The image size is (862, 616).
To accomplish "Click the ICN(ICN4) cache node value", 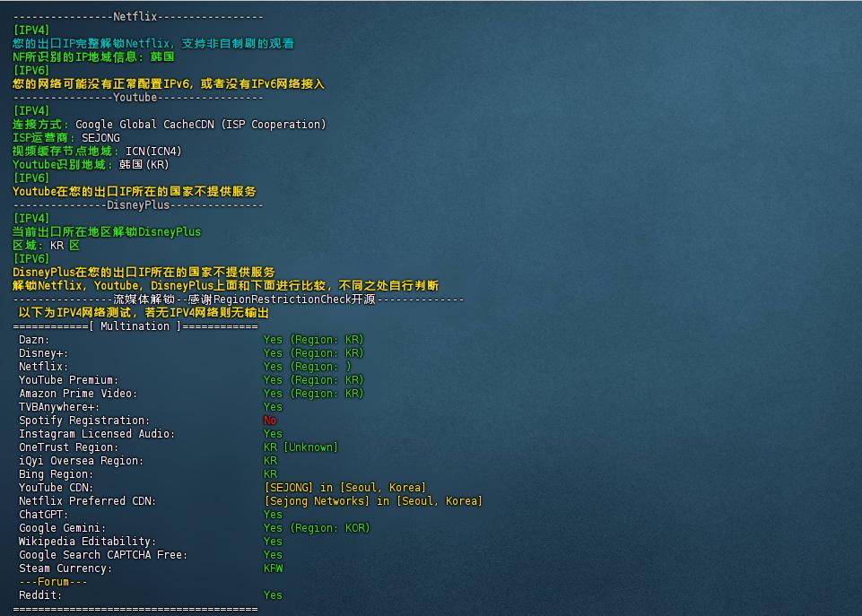I will click(x=153, y=152).
